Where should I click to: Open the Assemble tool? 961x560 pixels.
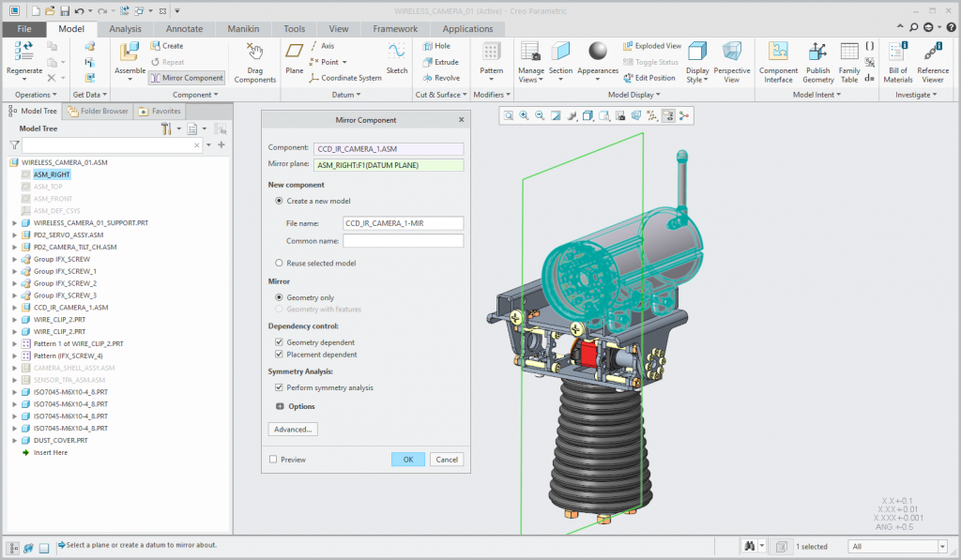point(130,53)
